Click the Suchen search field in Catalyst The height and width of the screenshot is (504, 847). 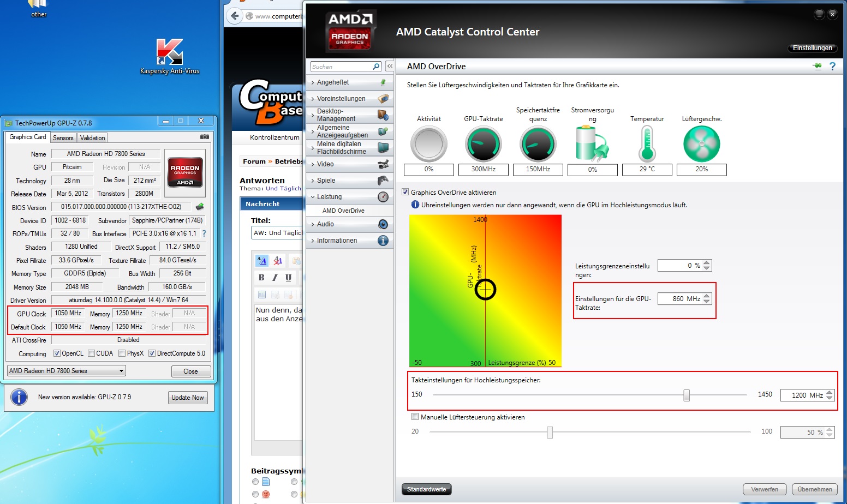pos(342,67)
